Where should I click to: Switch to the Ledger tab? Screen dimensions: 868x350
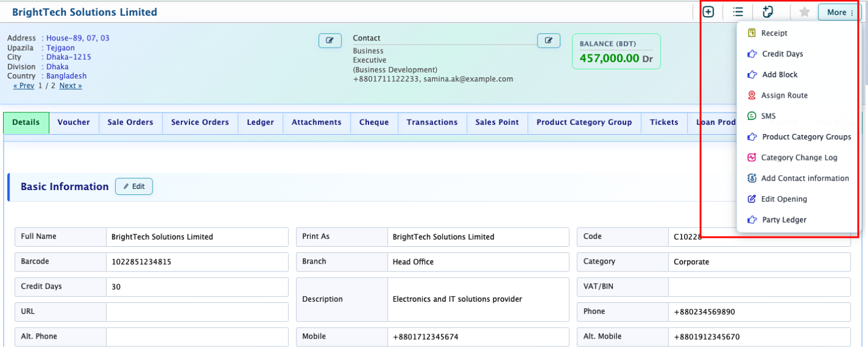pos(261,122)
